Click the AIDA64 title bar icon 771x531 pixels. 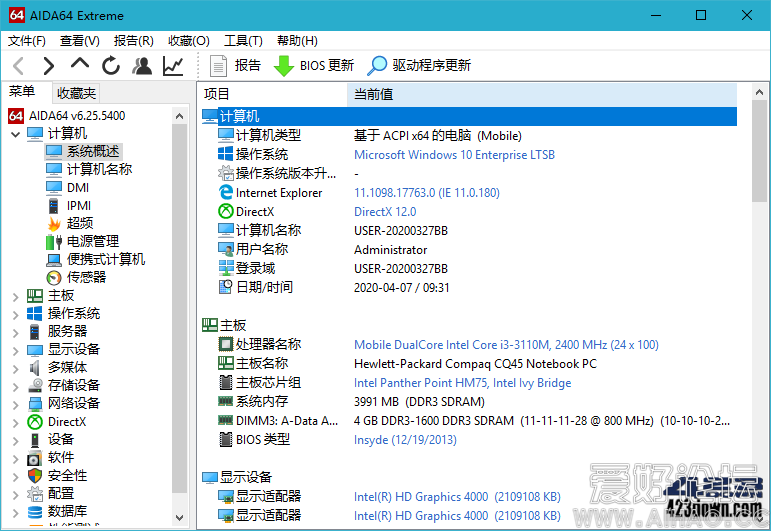click(16, 15)
